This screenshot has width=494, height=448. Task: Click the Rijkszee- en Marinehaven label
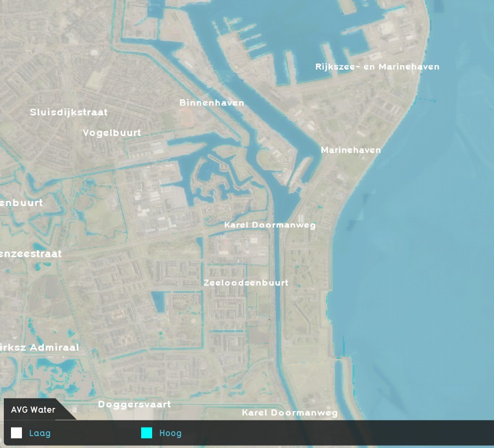[377, 67]
